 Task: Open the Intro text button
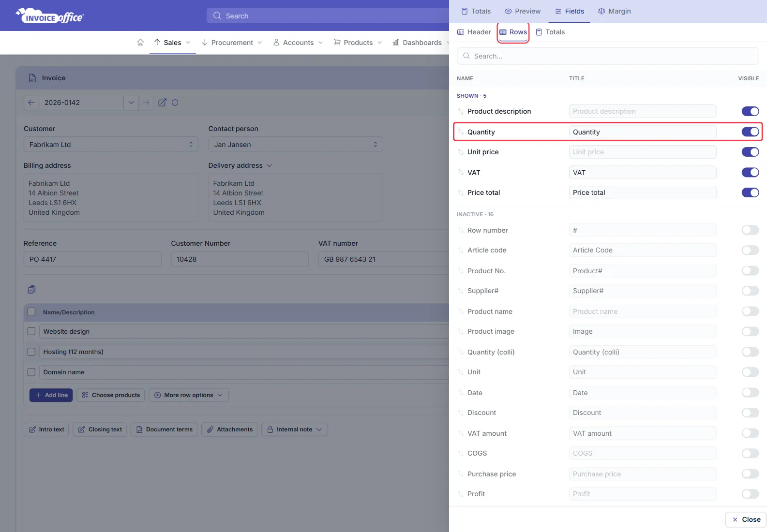(46, 429)
